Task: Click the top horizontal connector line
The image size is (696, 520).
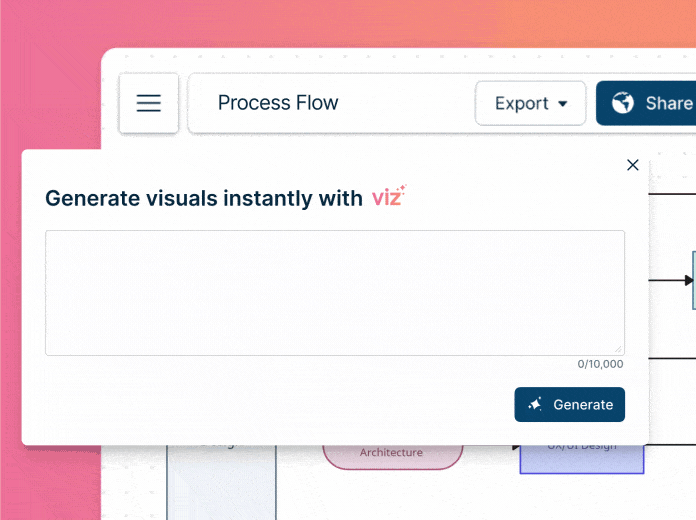Action: click(x=670, y=193)
